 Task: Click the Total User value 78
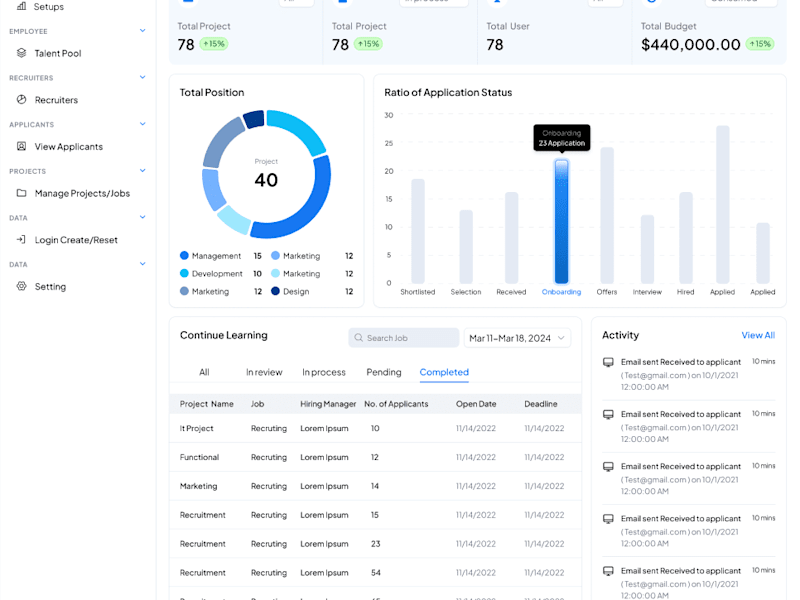click(495, 45)
